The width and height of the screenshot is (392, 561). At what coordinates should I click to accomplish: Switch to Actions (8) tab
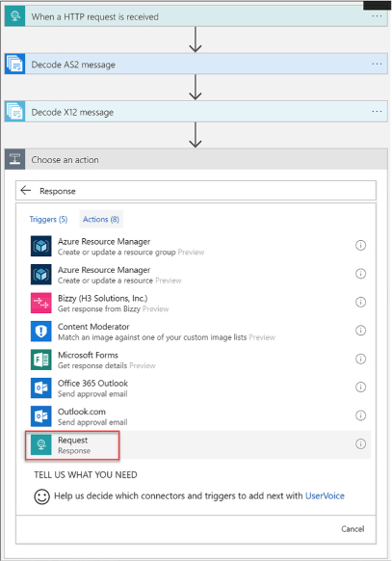101,220
